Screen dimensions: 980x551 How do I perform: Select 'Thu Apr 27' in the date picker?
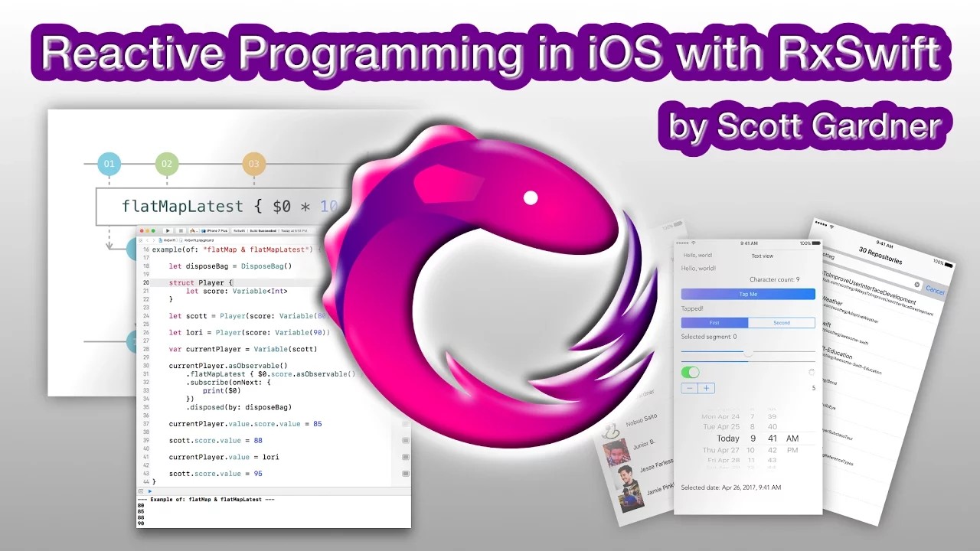pos(721,450)
